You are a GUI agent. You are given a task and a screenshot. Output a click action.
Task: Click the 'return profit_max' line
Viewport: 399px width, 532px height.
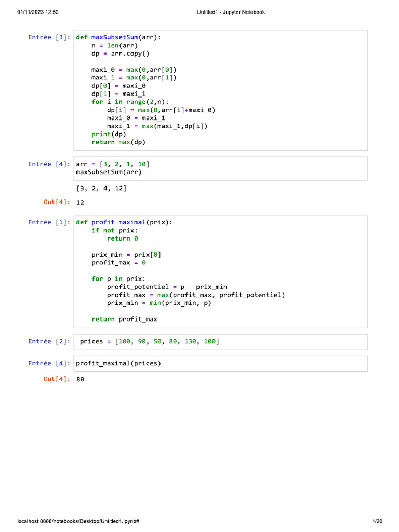124,320
